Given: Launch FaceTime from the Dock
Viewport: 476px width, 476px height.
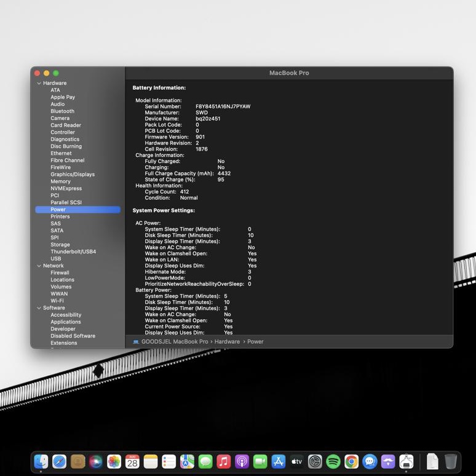Looking at the screenshot, I should pyautogui.click(x=260, y=462).
